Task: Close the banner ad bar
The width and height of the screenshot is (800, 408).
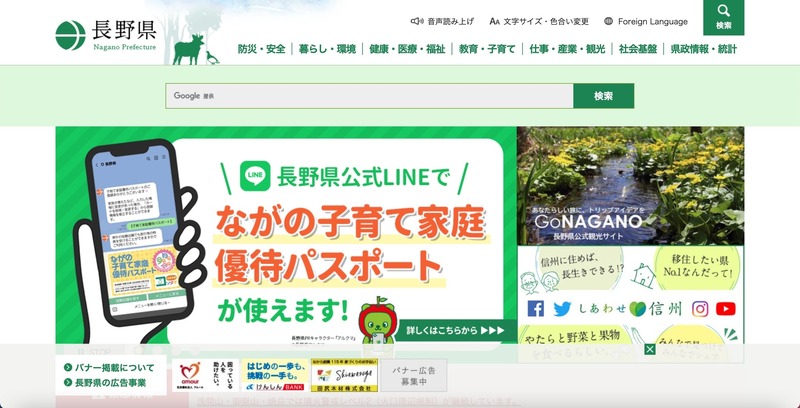Action: click(x=649, y=349)
